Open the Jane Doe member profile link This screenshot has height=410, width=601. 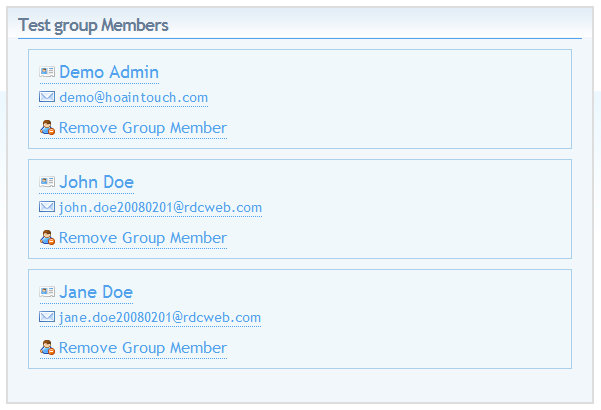(x=96, y=292)
